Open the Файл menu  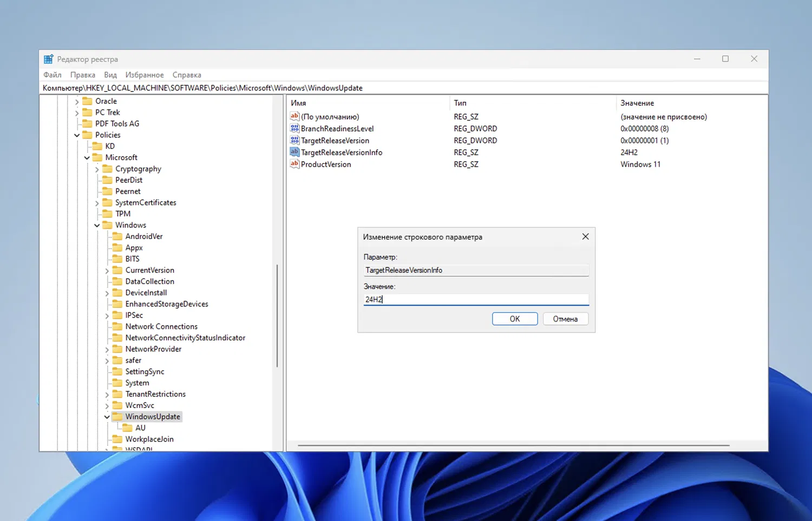tap(53, 75)
